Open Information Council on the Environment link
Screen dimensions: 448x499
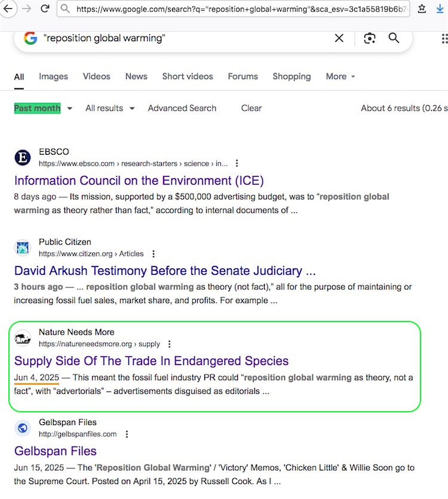(x=139, y=180)
